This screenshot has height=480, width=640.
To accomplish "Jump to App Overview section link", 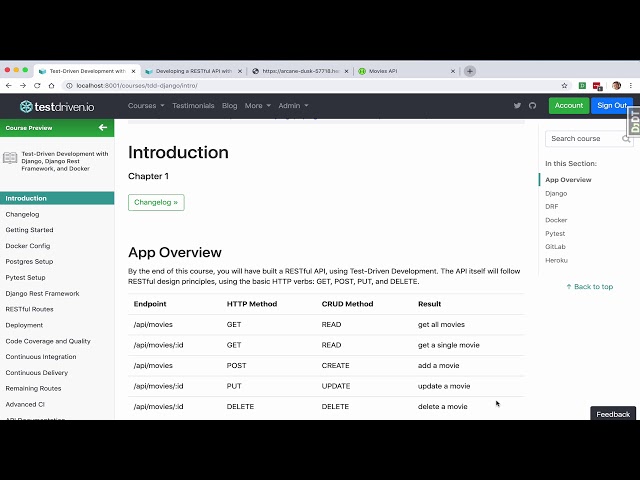I will [x=568, y=180].
